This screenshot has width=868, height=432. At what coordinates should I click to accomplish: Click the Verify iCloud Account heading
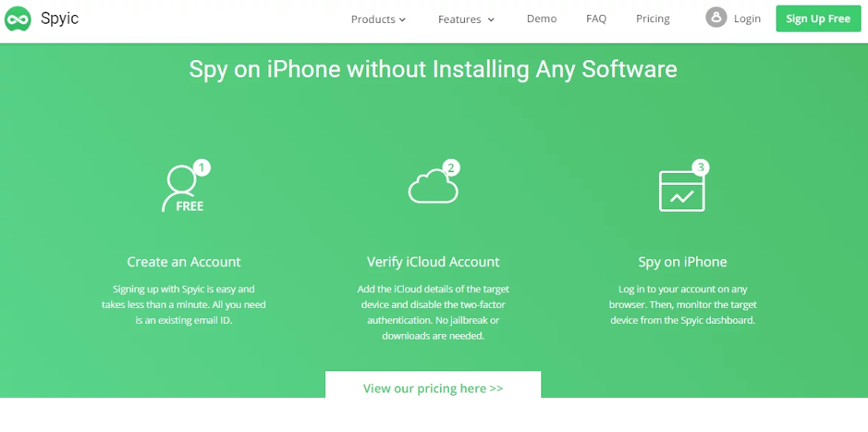click(x=433, y=261)
